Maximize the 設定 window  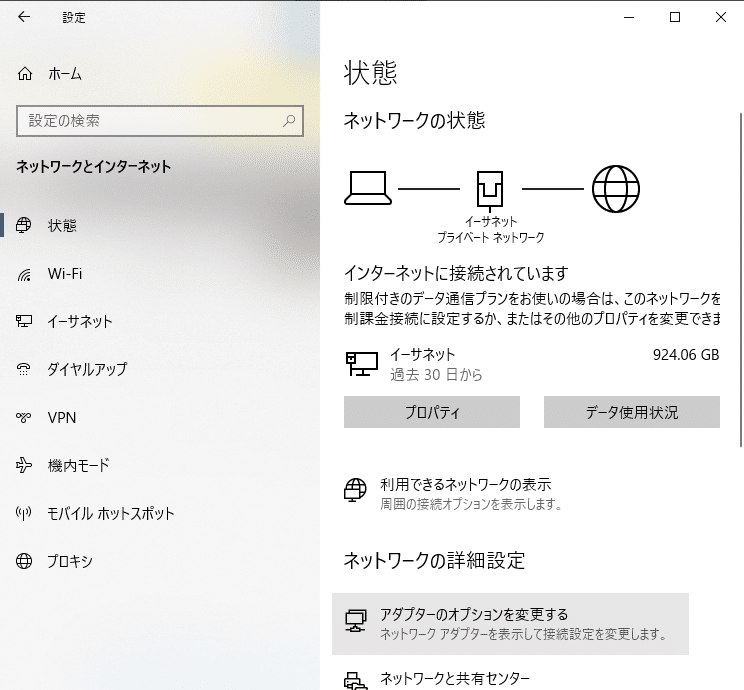pyautogui.click(x=675, y=18)
